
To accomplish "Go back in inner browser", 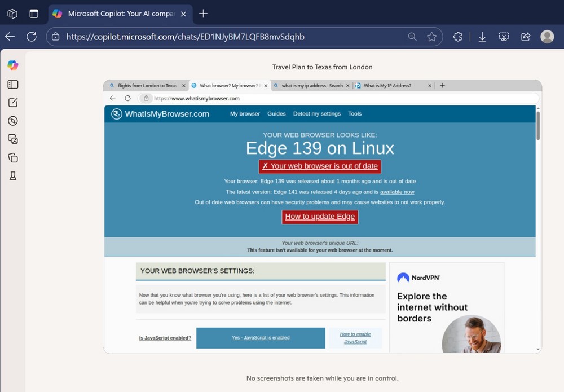I will [113, 98].
